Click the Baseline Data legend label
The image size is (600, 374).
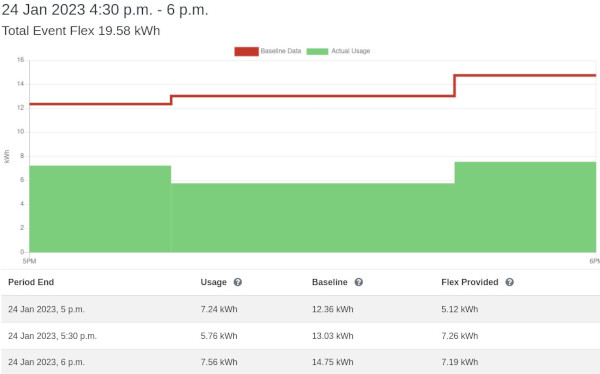point(281,51)
